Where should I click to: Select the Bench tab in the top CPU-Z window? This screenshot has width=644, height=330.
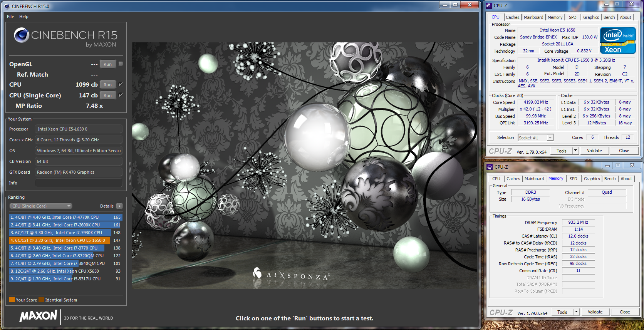click(x=609, y=17)
